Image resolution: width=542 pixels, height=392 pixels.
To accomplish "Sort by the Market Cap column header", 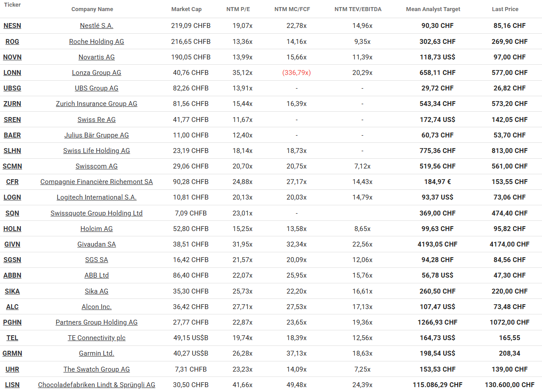I will click(186, 9).
